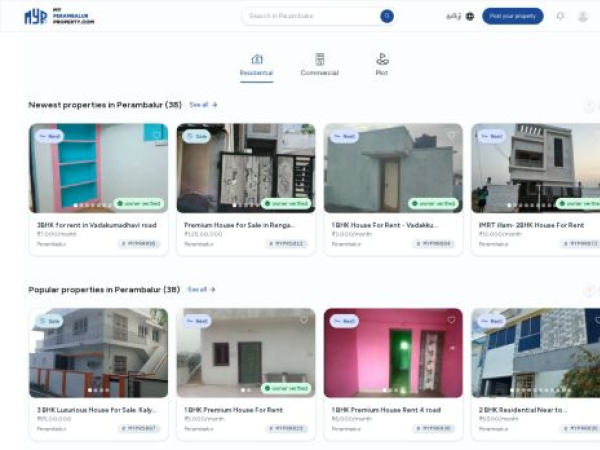Click owner verified badge on 1BHK Vadakku card
Screen dimensions: 600x450
click(434, 204)
